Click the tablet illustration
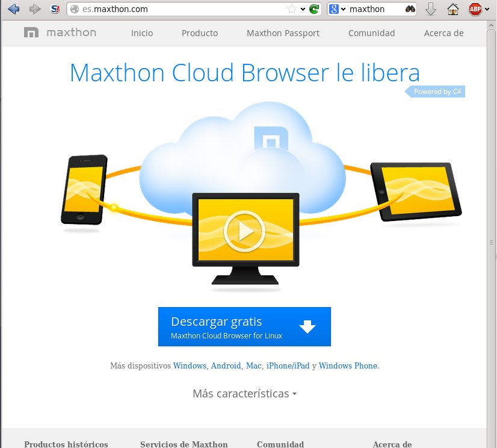This screenshot has width=497, height=448. pyautogui.click(x=416, y=191)
